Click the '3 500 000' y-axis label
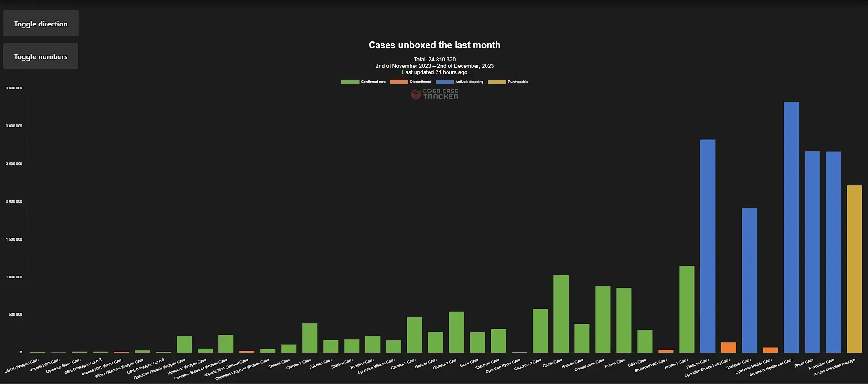Image resolution: width=868 pixels, height=384 pixels. point(14,88)
